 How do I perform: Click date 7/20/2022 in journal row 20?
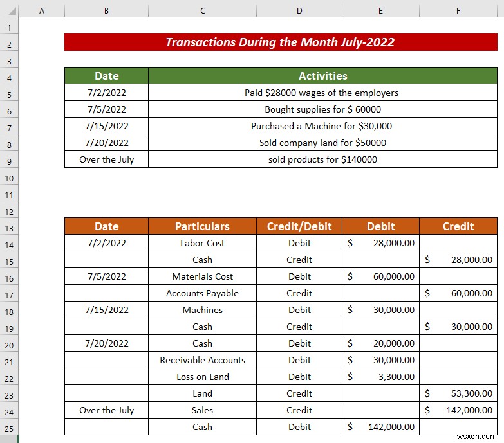tap(106, 343)
